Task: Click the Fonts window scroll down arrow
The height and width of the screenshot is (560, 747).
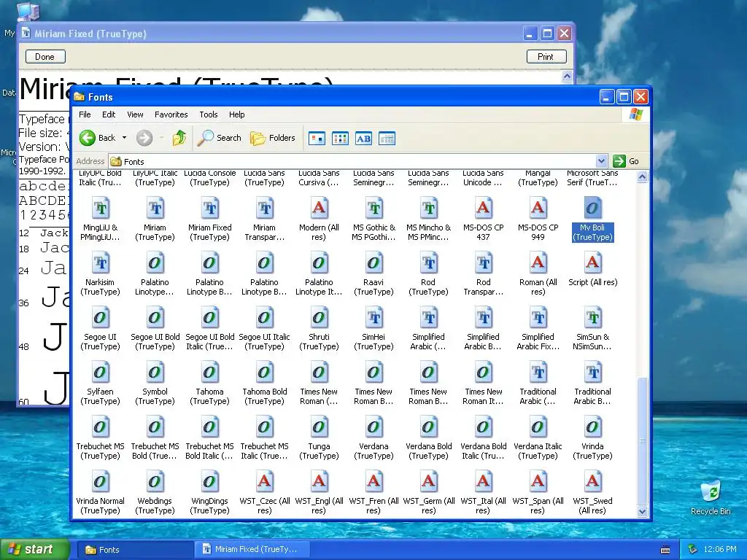Action: (642, 512)
